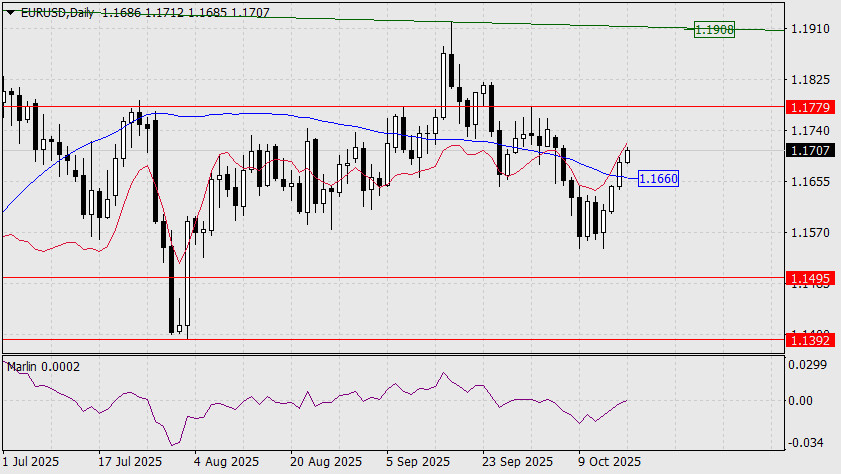Click the chart dropdown triangle beside EURUSD,Daily

coord(11,12)
